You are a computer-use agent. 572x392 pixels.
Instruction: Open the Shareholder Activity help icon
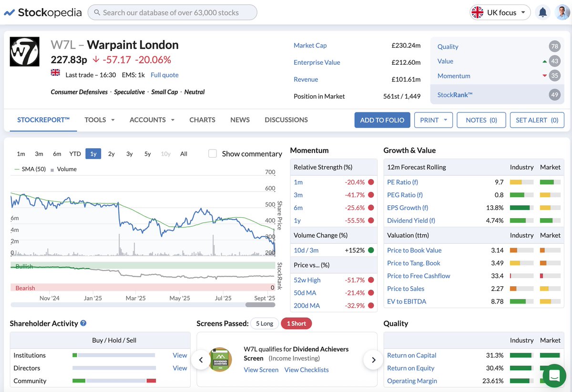coord(83,323)
